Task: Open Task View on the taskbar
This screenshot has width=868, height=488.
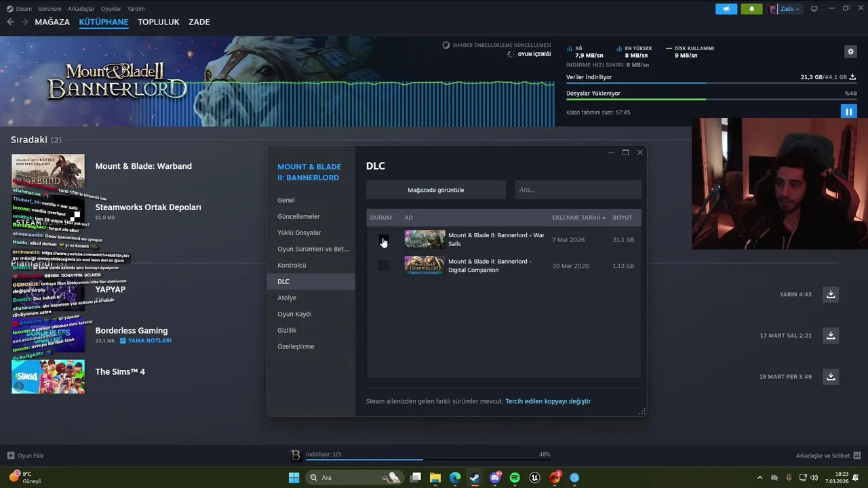Action: [416, 478]
